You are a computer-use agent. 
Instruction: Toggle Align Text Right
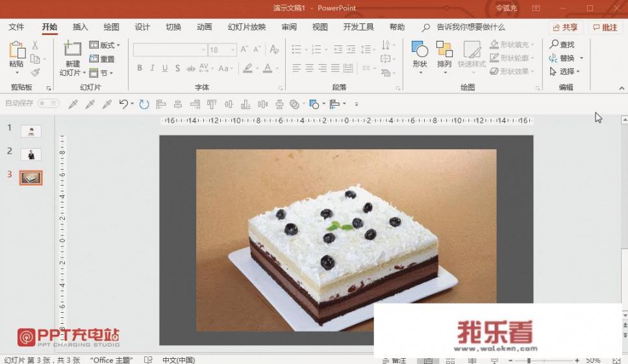pyautogui.click(x=323, y=68)
